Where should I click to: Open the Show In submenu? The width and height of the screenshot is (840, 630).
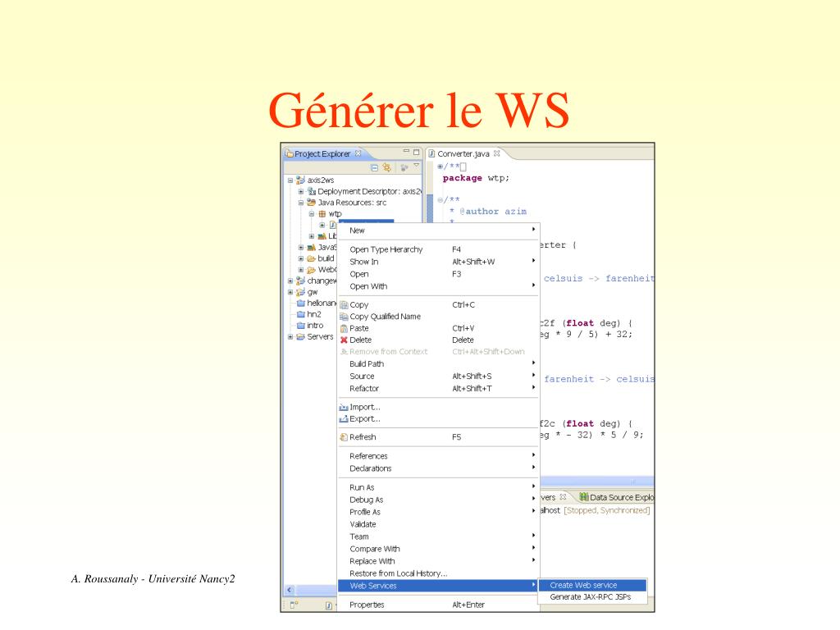[x=438, y=262]
